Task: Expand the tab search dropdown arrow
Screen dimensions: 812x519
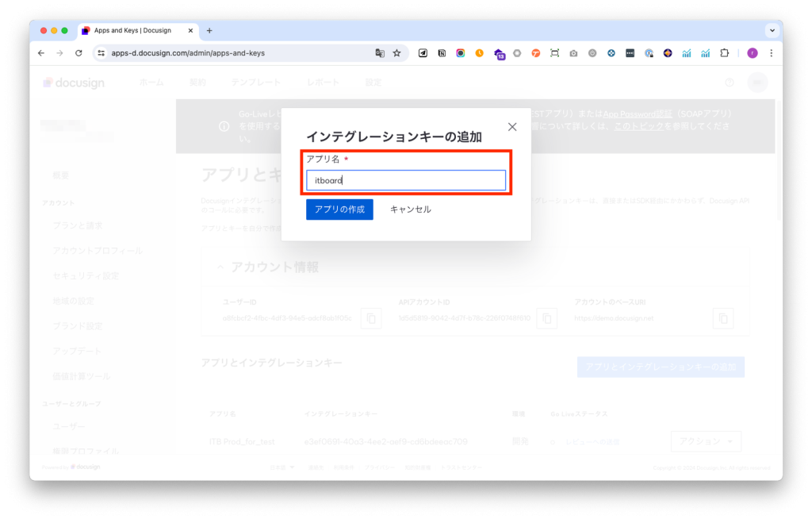Action: point(771,30)
